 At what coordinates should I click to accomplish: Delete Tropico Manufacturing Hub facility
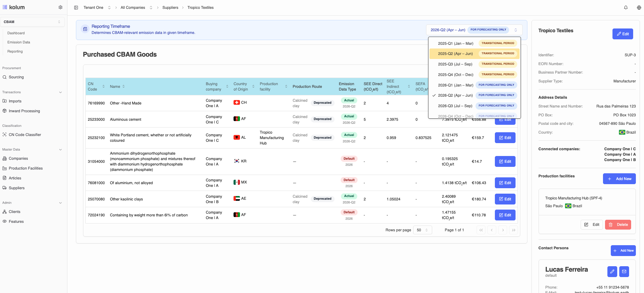618,224
